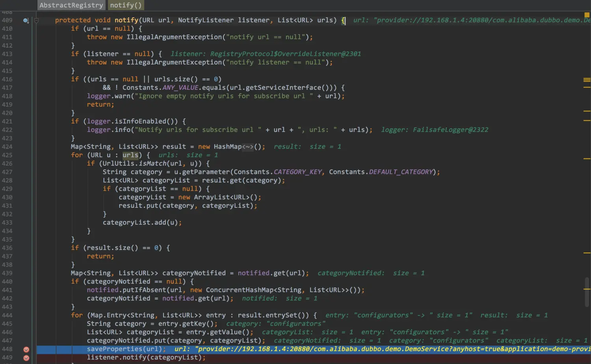Screen dimensions: 591x364
Task: Click the vertical scrollbar thumb
Action: (x=587, y=292)
